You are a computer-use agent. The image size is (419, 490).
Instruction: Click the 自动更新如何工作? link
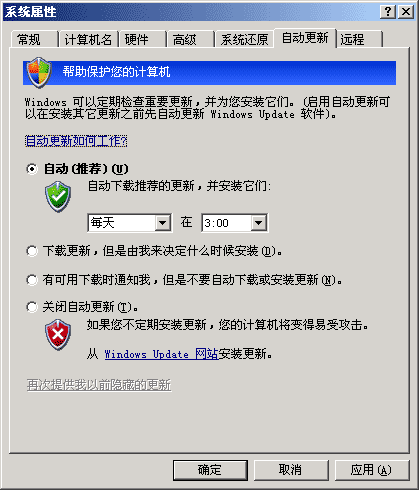[x=76, y=141]
